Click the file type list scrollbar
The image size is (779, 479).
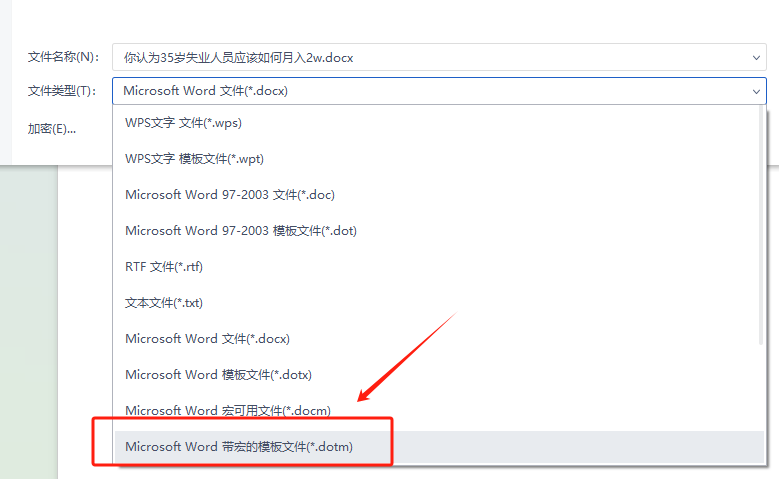click(x=761, y=226)
